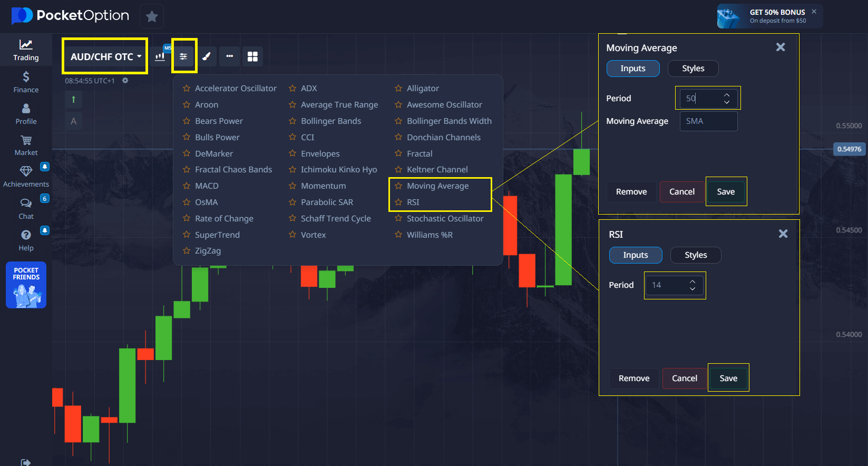Cancel the Moving Average changes
The width and height of the screenshot is (868, 466).
pyautogui.click(x=682, y=192)
